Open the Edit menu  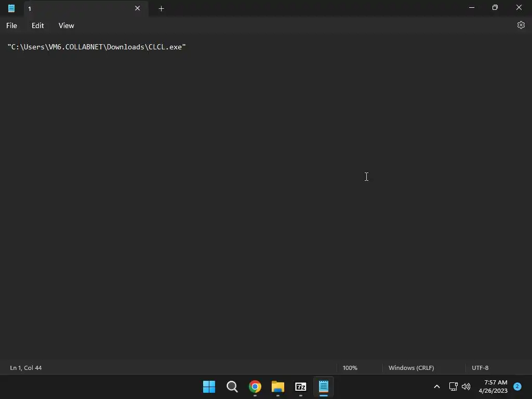point(37,25)
